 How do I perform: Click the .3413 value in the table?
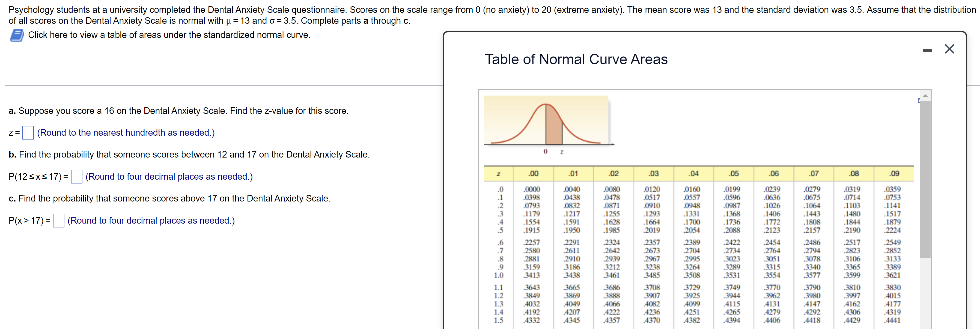(x=531, y=275)
